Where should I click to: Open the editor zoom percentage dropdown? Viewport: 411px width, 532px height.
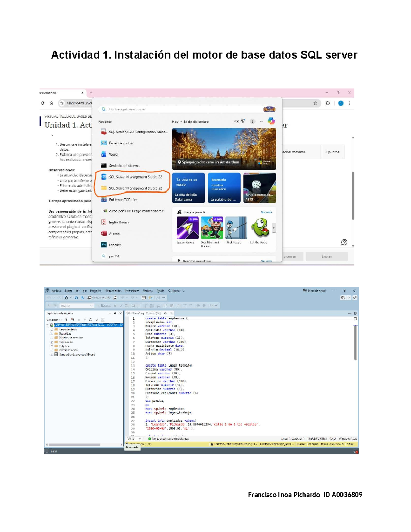(x=134, y=438)
